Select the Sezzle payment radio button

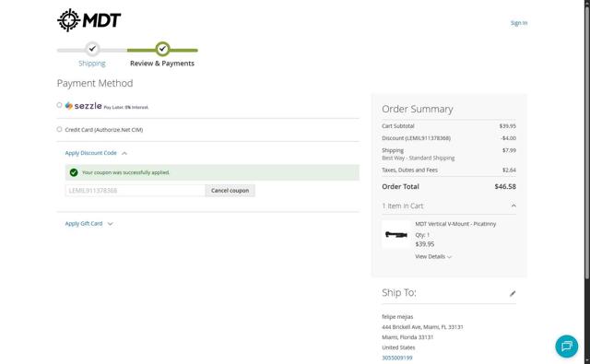tap(59, 105)
